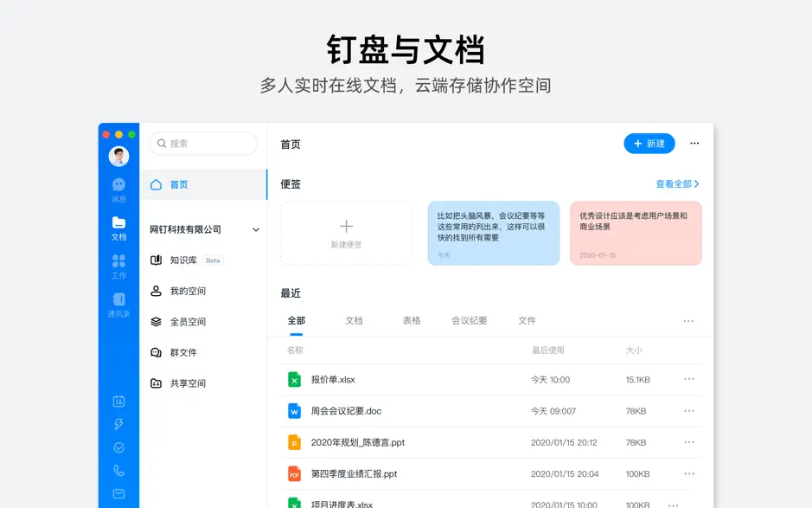Switch to the 会议纪要 tab
The height and width of the screenshot is (508, 812).
click(x=469, y=321)
